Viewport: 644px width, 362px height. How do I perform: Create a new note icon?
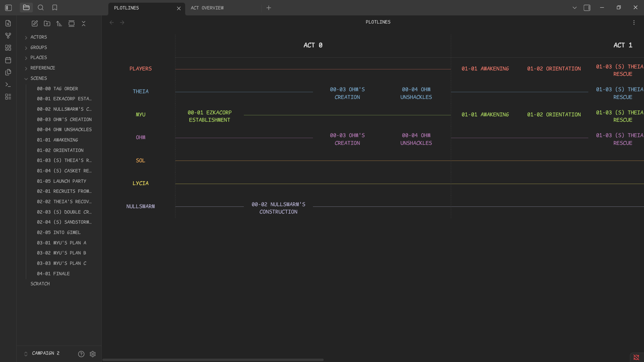tap(35, 23)
